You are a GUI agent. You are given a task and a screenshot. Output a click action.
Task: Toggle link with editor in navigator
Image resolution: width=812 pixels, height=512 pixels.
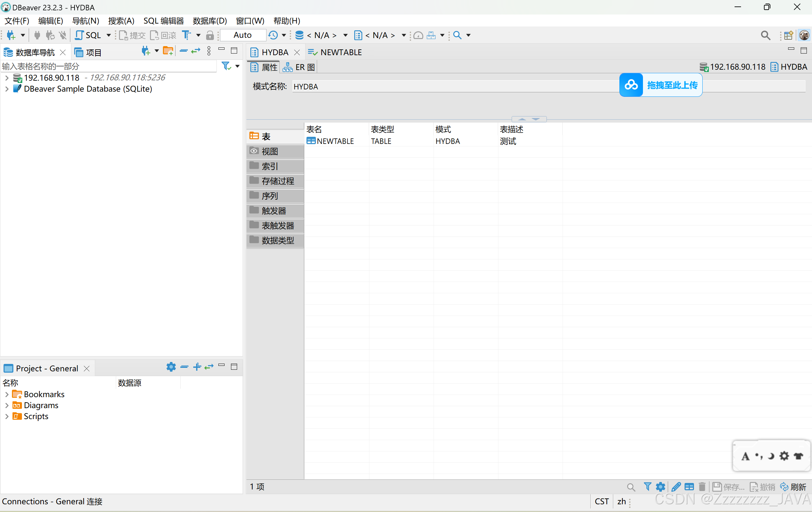click(x=195, y=51)
